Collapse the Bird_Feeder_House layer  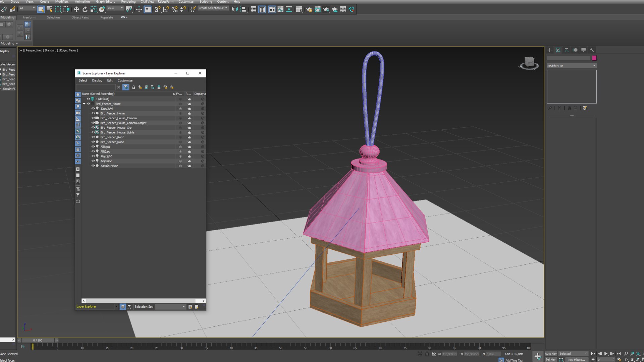[84, 104]
